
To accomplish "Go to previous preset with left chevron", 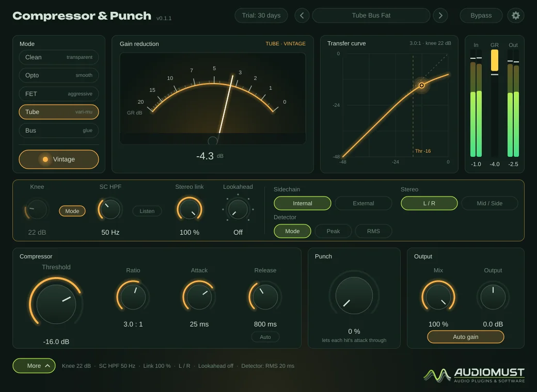I will point(302,15).
